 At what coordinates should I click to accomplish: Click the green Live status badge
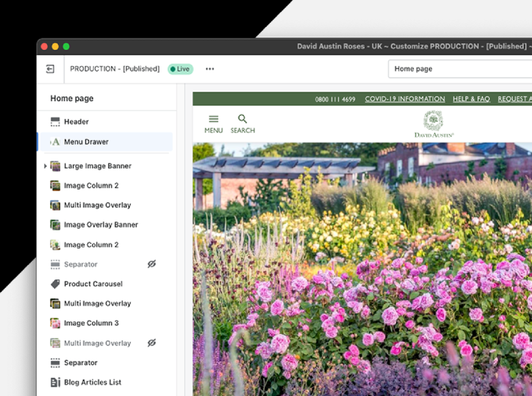[180, 69]
